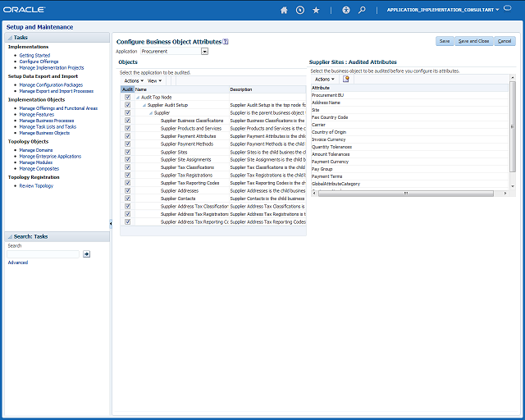Click the Advanced search link
Screen dimensions: 525x420
pyautogui.click(x=18, y=262)
